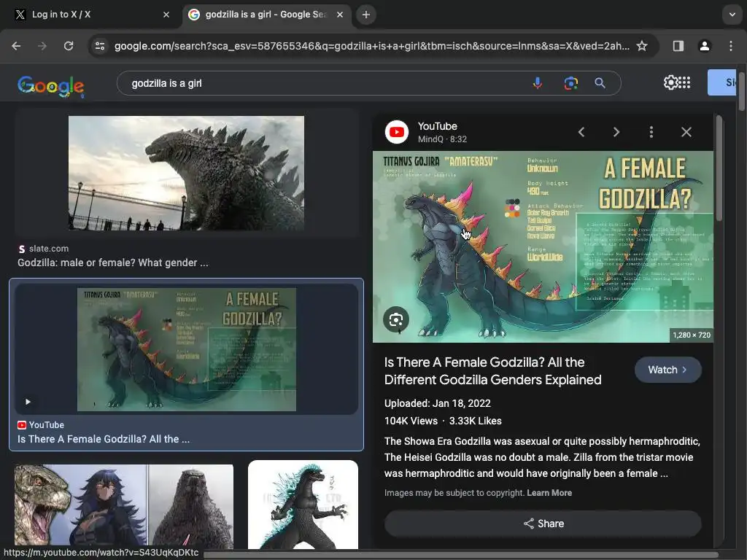
Task: Close the image preview panel
Action: point(686,132)
